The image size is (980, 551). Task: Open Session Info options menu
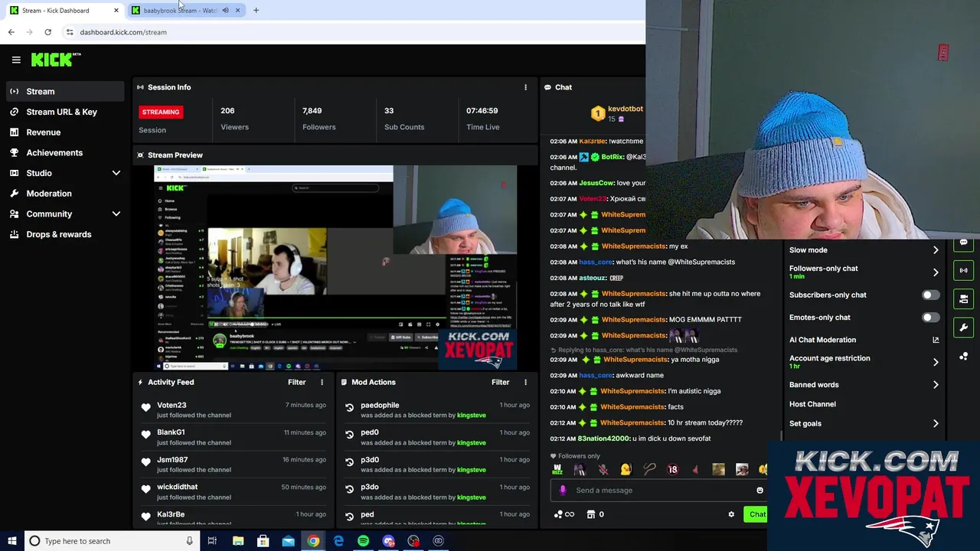click(x=525, y=87)
